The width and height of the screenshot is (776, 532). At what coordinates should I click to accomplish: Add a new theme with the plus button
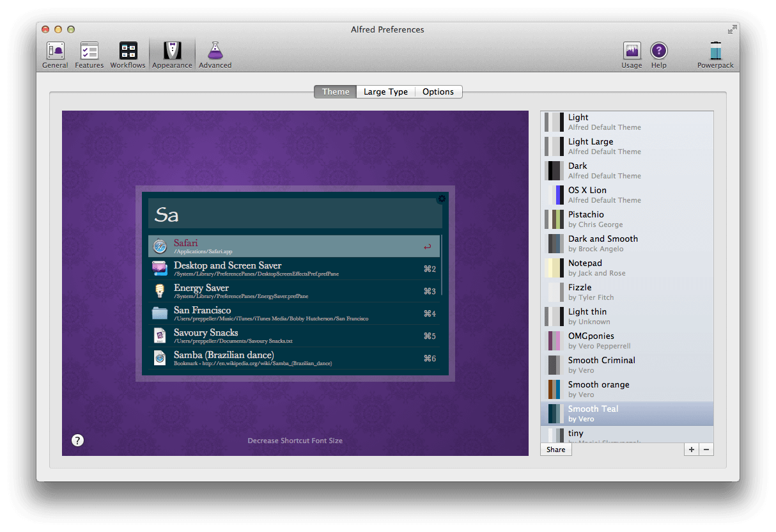pos(691,450)
